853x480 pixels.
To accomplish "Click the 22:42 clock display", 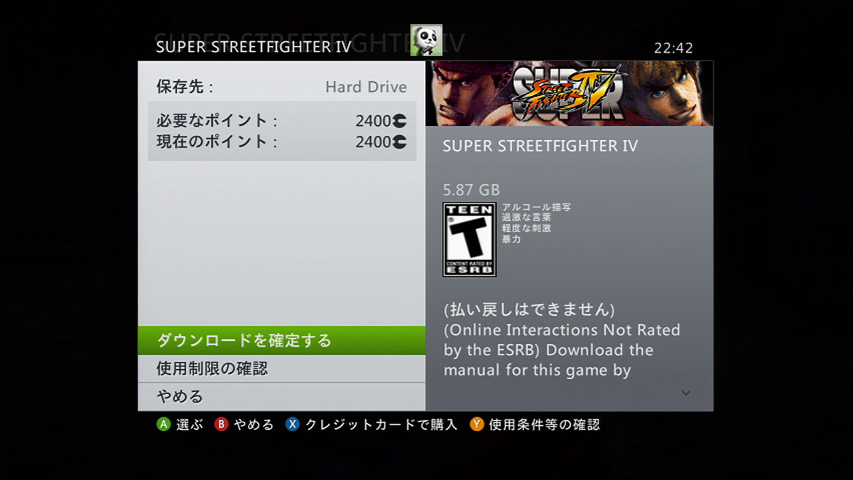I will point(673,48).
